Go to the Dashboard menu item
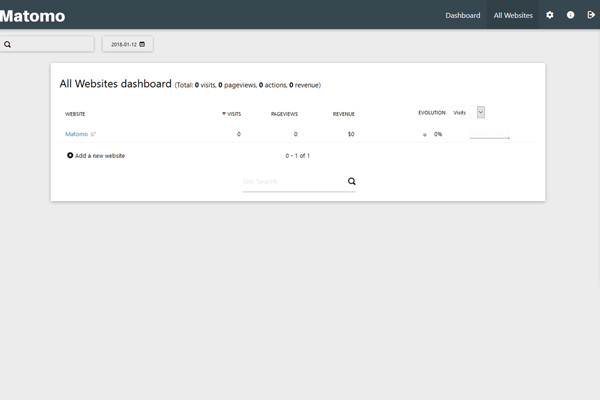Viewport: 600px width, 400px height. (462, 15)
